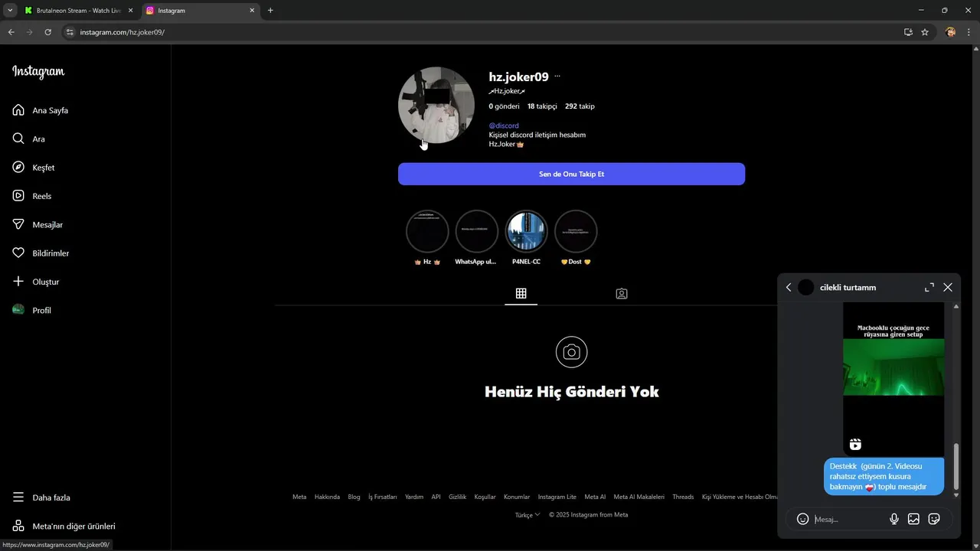
Task: Click the Meta footer link
Action: 299,497
